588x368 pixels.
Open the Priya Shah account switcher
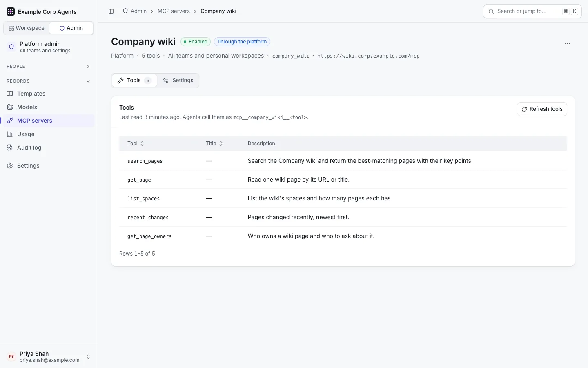coord(49,357)
